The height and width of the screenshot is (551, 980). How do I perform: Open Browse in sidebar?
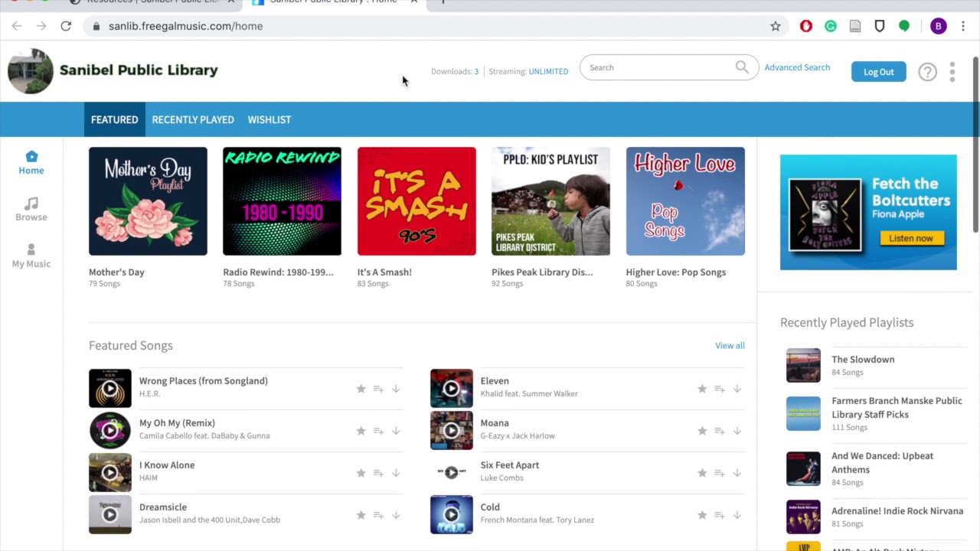click(31, 209)
